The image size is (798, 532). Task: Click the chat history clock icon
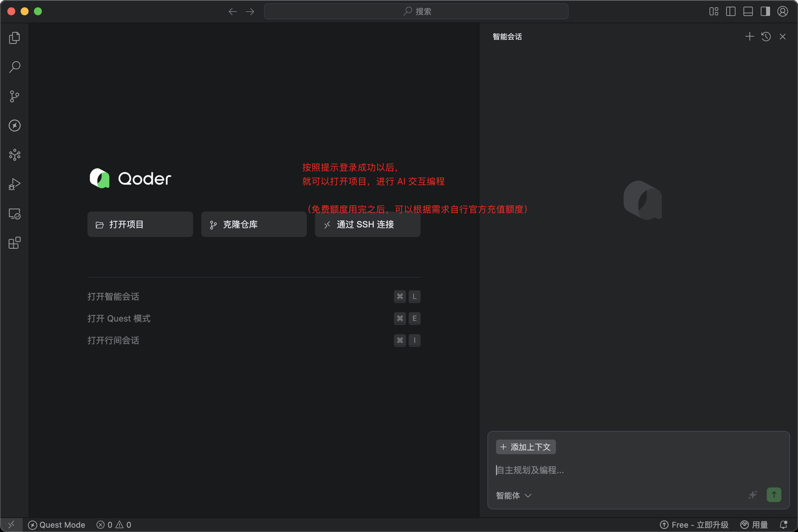pyautogui.click(x=766, y=37)
